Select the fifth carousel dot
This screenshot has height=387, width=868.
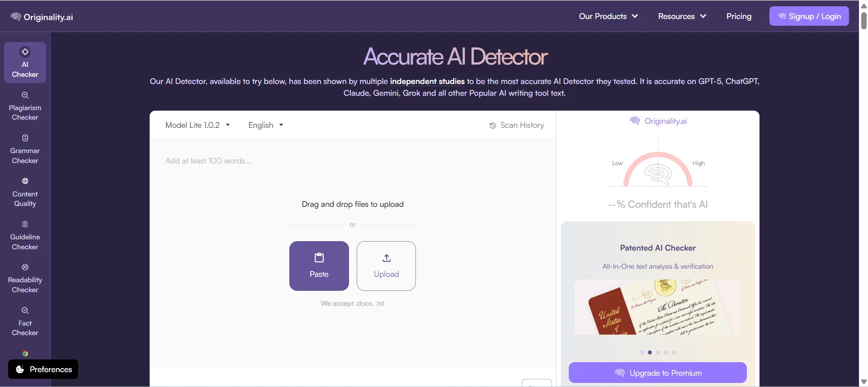pyautogui.click(x=674, y=353)
